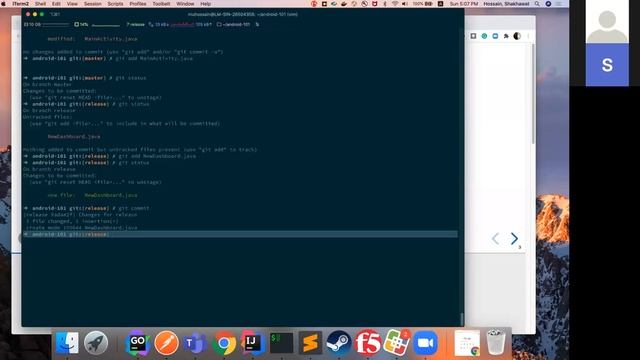The height and width of the screenshot is (360, 640).
Task: Launch Steam from the Dock
Action: [x=339, y=342]
